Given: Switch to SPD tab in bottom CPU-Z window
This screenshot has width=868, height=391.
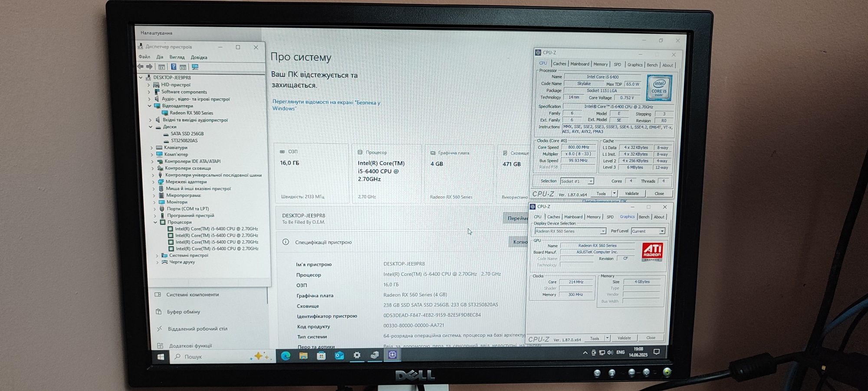Looking at the screenshot, I should [610, 217].
